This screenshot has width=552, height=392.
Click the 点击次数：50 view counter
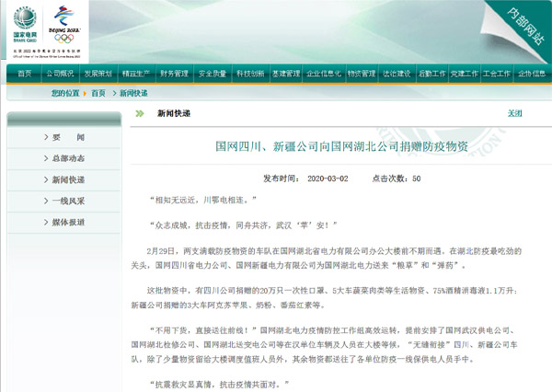tap(397, 179)
